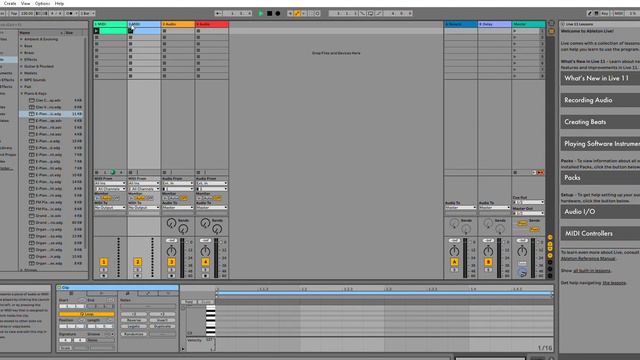Click the Tap tempo button
Viewport: 640px width, 360px height.
14,13
